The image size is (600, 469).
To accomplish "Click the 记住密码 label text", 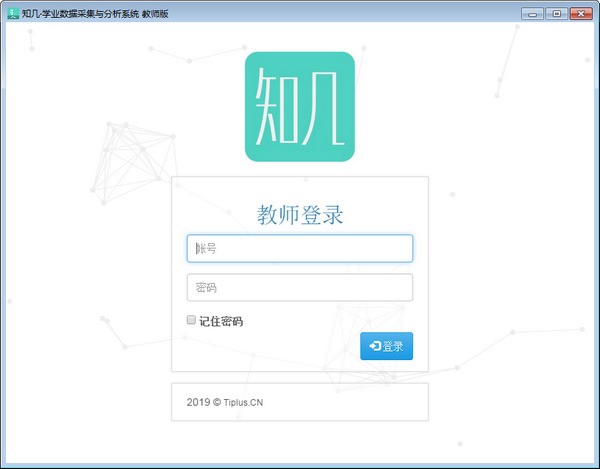I will tap(221, 321).
